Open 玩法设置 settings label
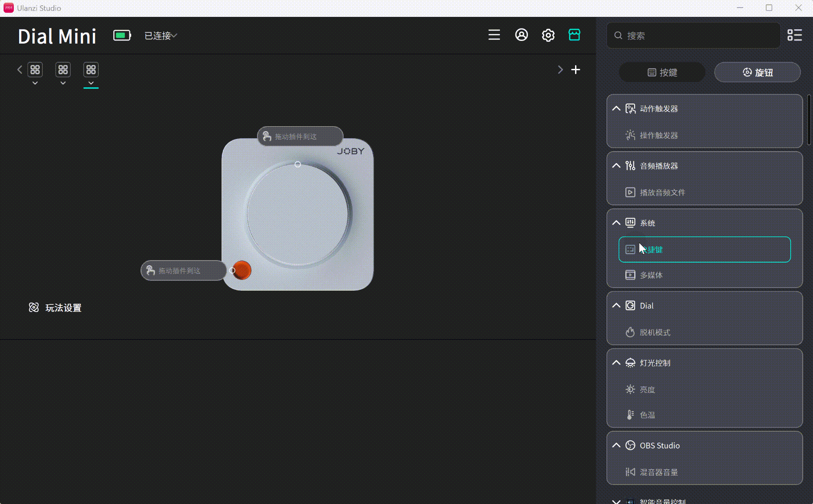 point(63,308)
